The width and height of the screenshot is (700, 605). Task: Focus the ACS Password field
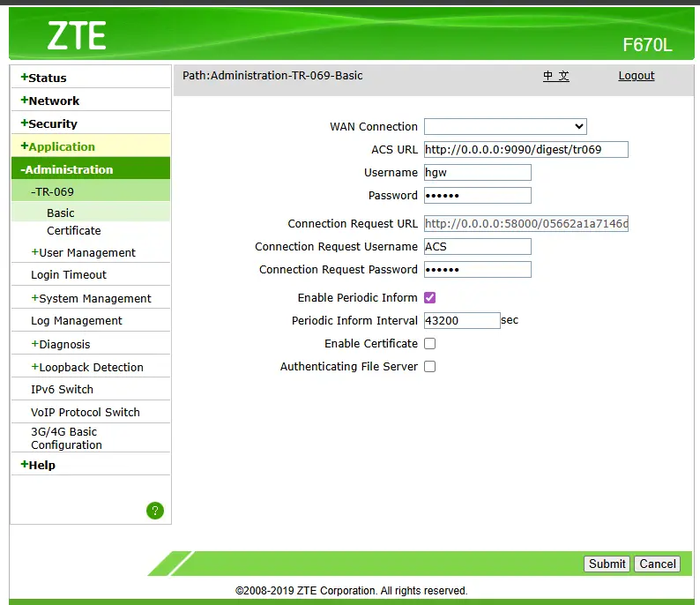(478, 196)
